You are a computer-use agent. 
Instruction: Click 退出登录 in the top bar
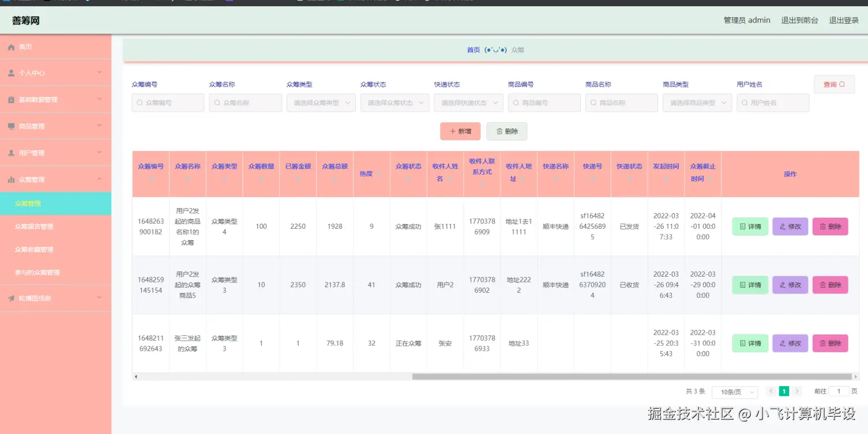click(844, 20)
